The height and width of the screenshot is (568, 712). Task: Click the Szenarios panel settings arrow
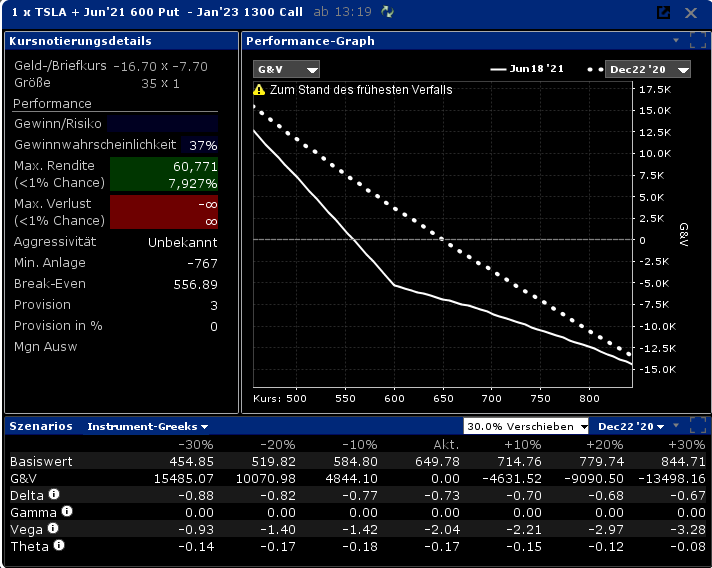675,426
